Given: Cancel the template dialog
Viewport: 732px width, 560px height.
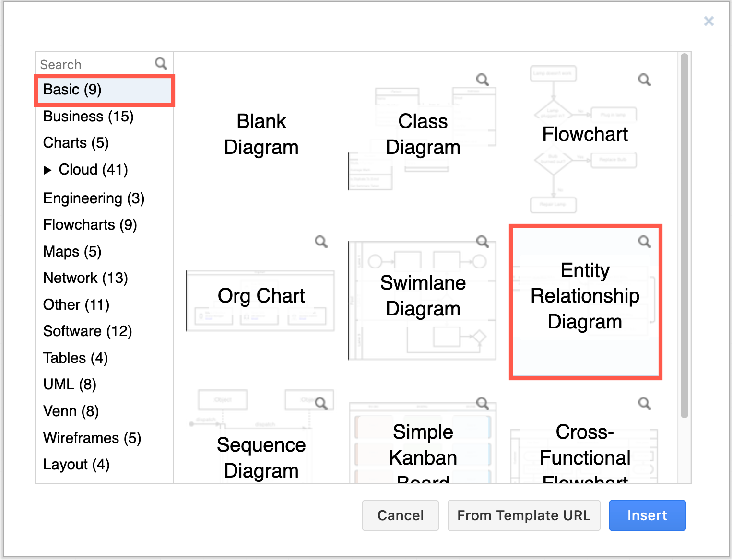Looking at the screenshot, I should pos(401,515).
